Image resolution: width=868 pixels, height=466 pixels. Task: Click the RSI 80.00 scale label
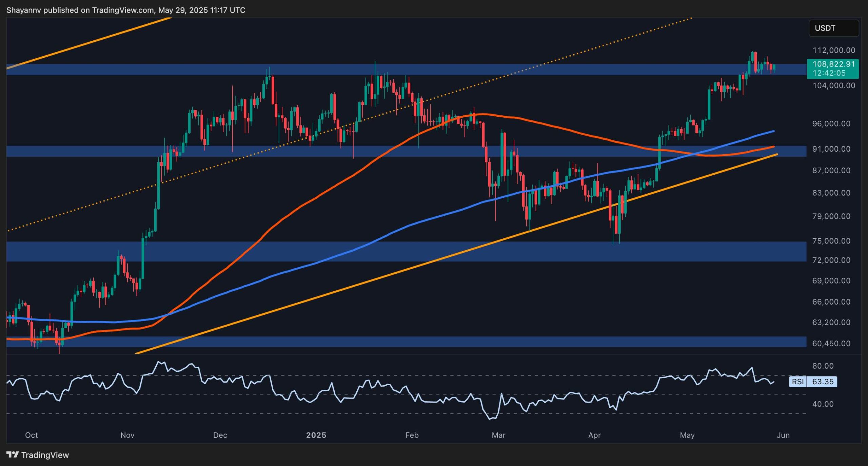coord(823,366)
